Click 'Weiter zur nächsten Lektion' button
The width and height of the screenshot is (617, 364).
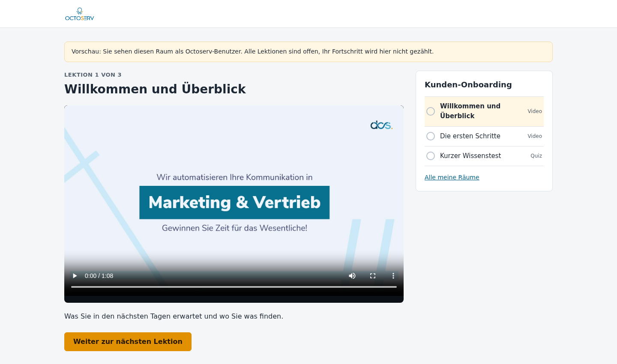[x=128, y=342]
